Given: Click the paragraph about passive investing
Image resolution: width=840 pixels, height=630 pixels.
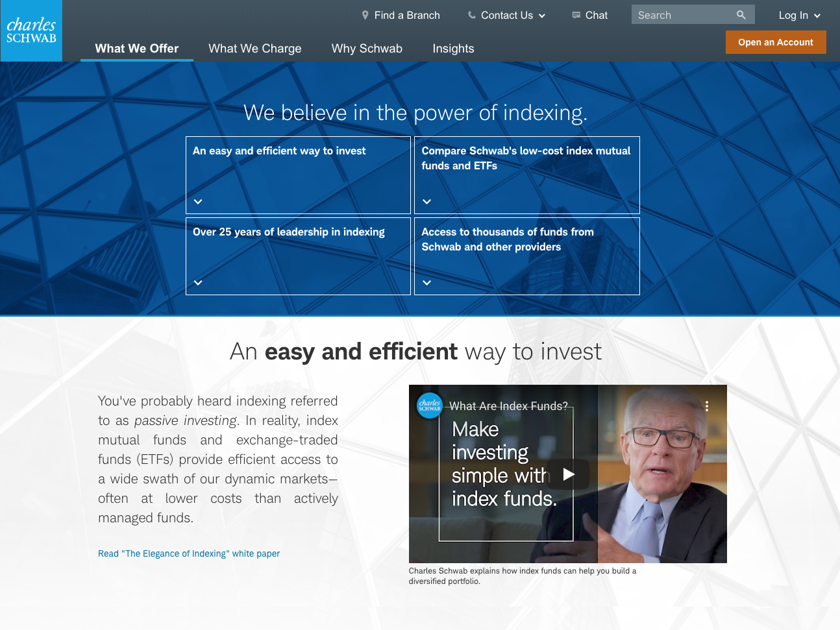Looking at the screenshot, I should 218,459.
